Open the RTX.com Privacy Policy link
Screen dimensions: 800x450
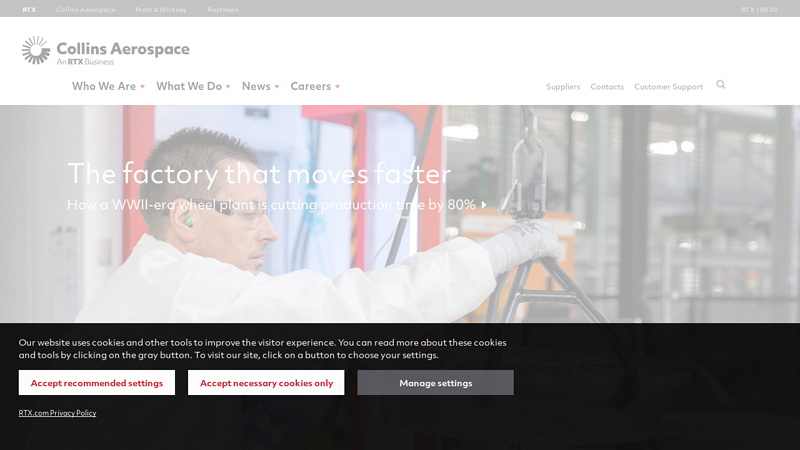pos(57,413)
